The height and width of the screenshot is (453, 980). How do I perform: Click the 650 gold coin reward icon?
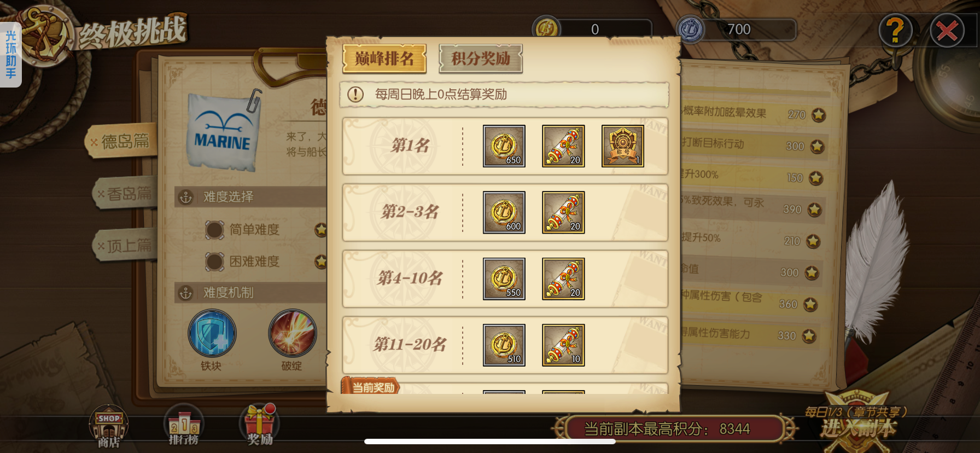pyautogui.click(x=504, y=146)
